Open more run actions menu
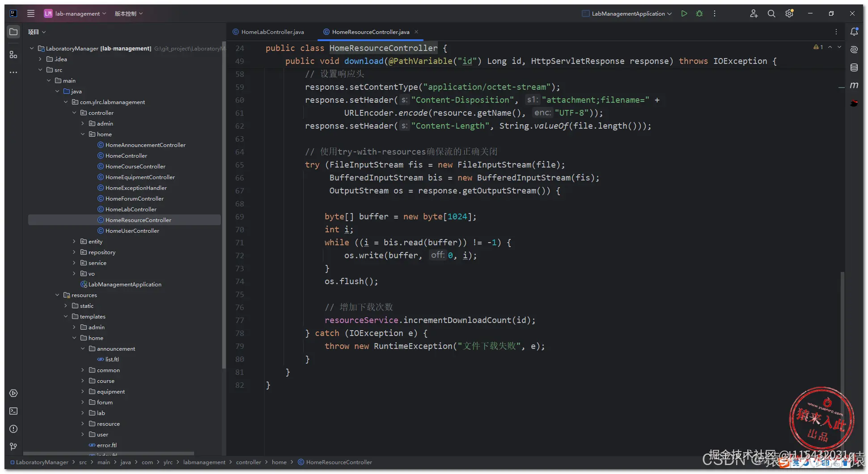 click(x=715, y=13)
